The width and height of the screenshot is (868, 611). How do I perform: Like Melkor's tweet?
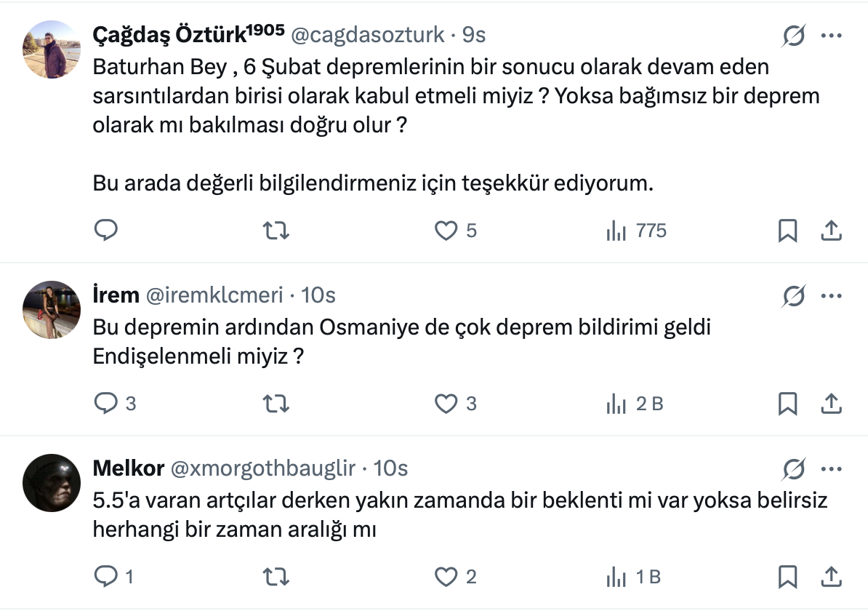pos(446,577)
